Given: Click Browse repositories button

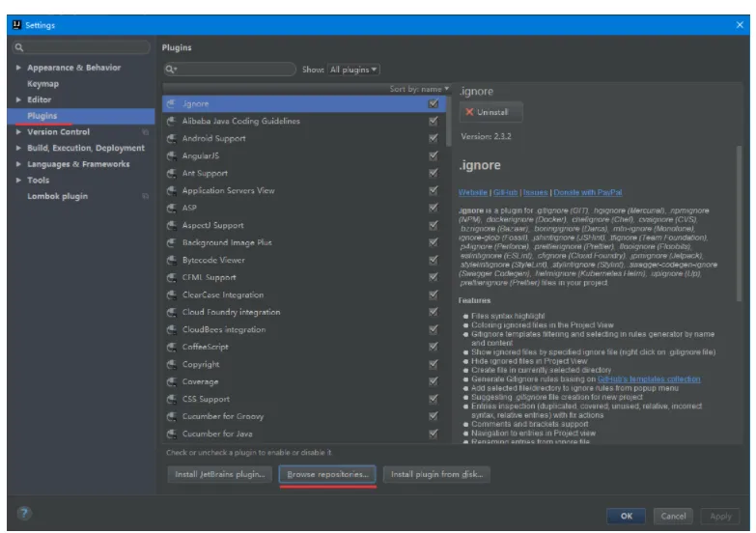Looking at the screenshot, I should pos(328,474).
